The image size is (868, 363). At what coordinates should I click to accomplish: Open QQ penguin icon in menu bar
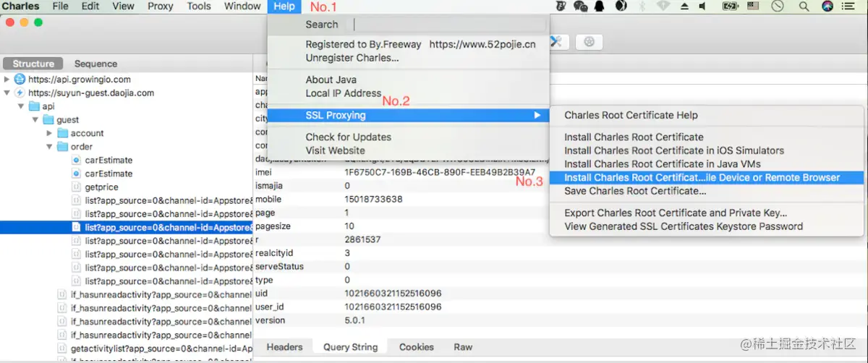click(600, 7)
